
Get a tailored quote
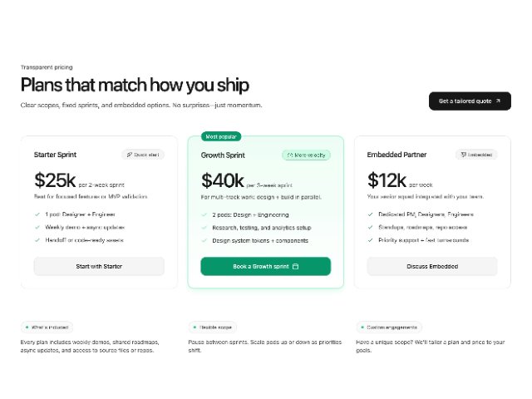pyautogui.click(x=470, y=101)
